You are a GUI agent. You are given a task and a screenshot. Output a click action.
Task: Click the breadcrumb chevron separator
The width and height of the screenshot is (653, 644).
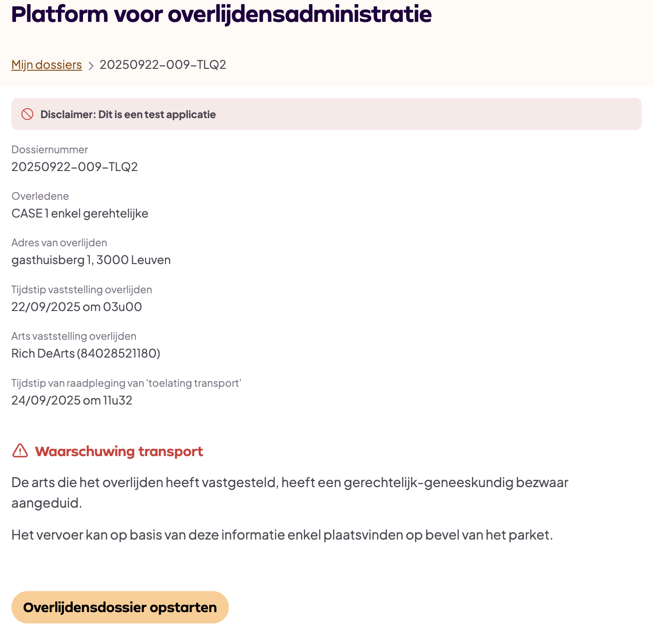(91, 66)
